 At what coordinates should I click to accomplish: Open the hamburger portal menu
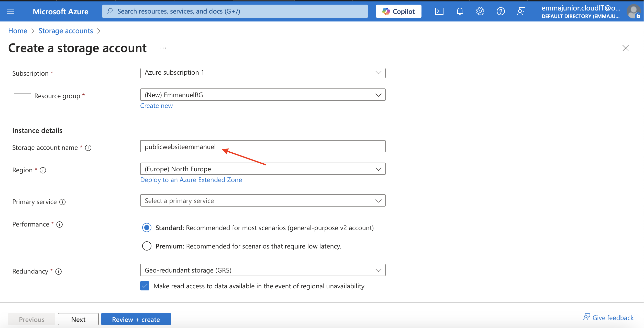point(10,11)
